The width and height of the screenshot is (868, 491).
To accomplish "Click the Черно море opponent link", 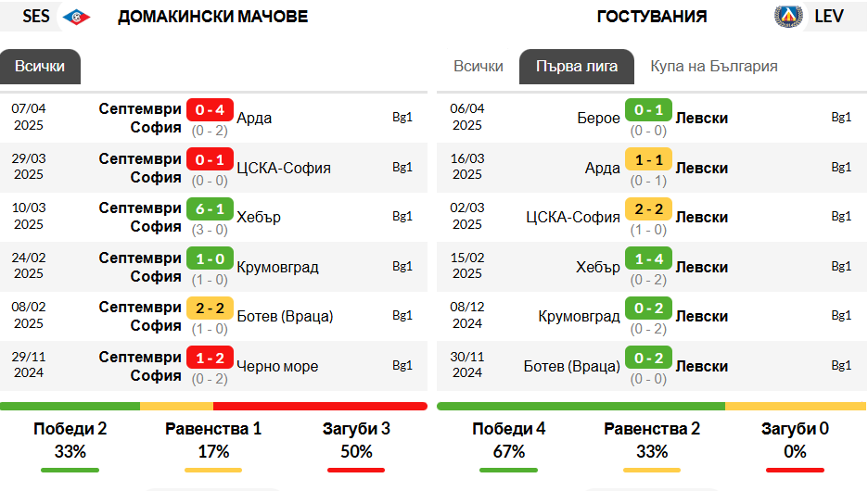I will click(x=277, y=366).
